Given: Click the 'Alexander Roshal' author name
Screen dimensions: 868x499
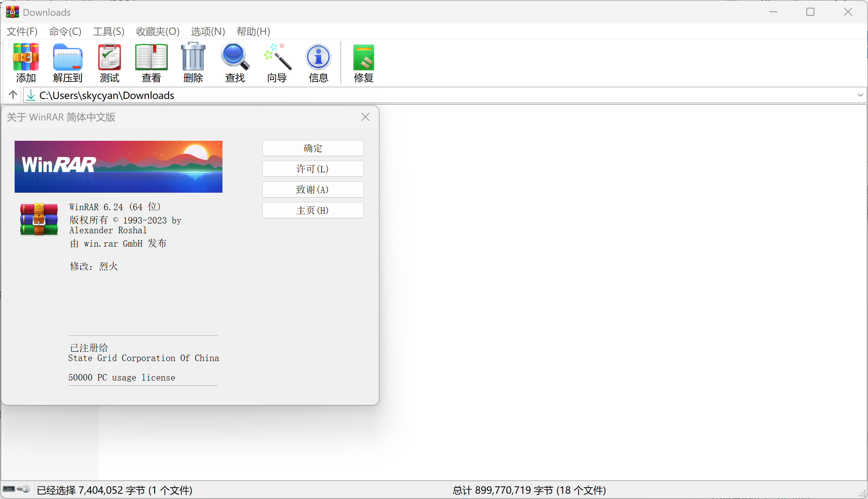Looking at the screenshot, I should click(x=108, y=230).
